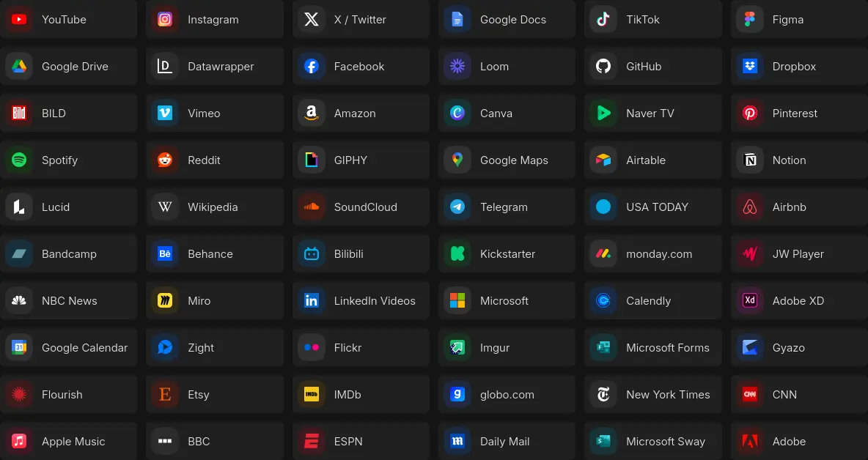868x460 pixels.
Task: Click the Google Calendar label
Action: click(x=85, y=348)
